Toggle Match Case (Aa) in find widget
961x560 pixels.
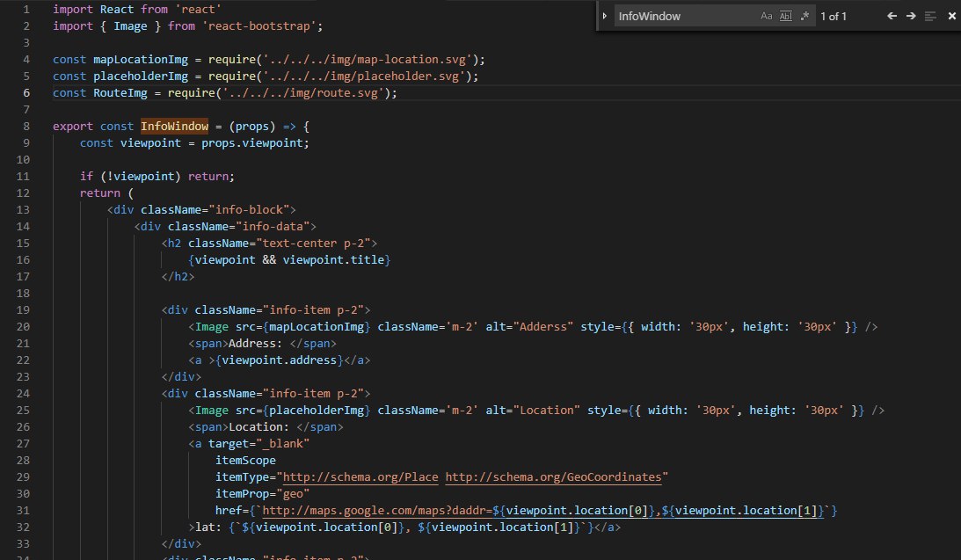[766, 16]
